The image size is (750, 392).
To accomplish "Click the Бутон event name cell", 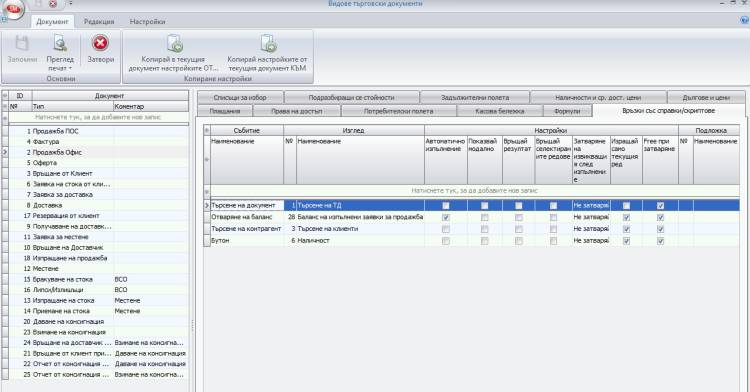I will coord(247,241).
